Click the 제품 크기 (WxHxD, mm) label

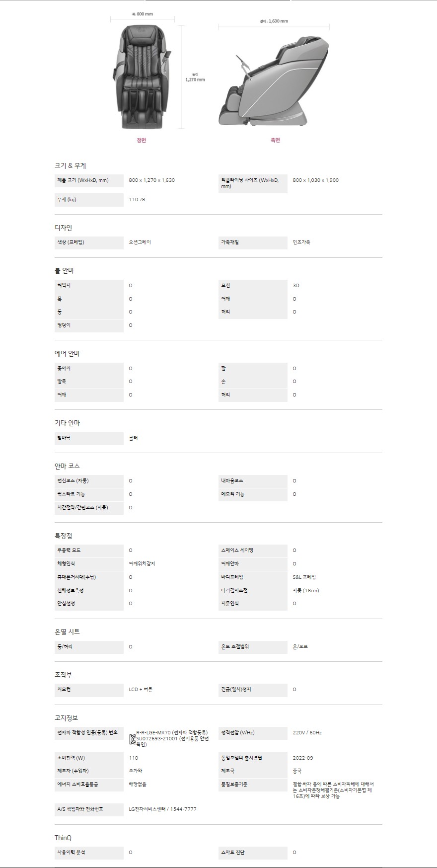pyautogui.click(x=83, y=180)
